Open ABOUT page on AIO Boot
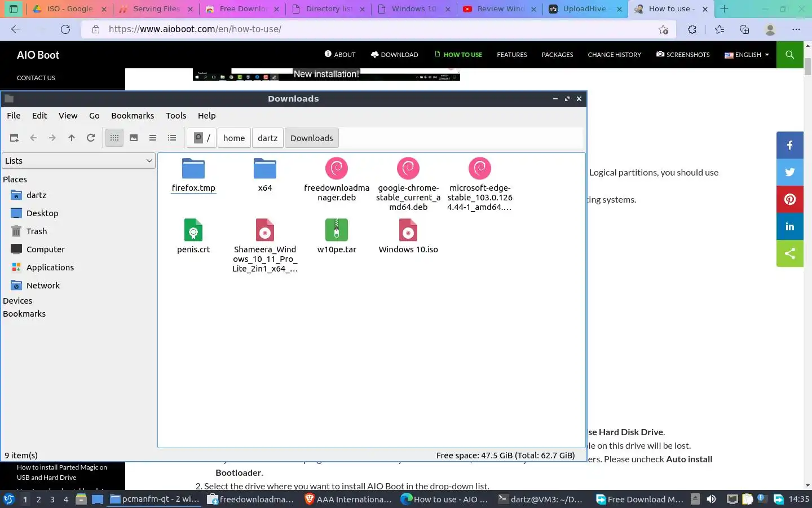This screenshot has width=812, height=508. pos(340,55)
